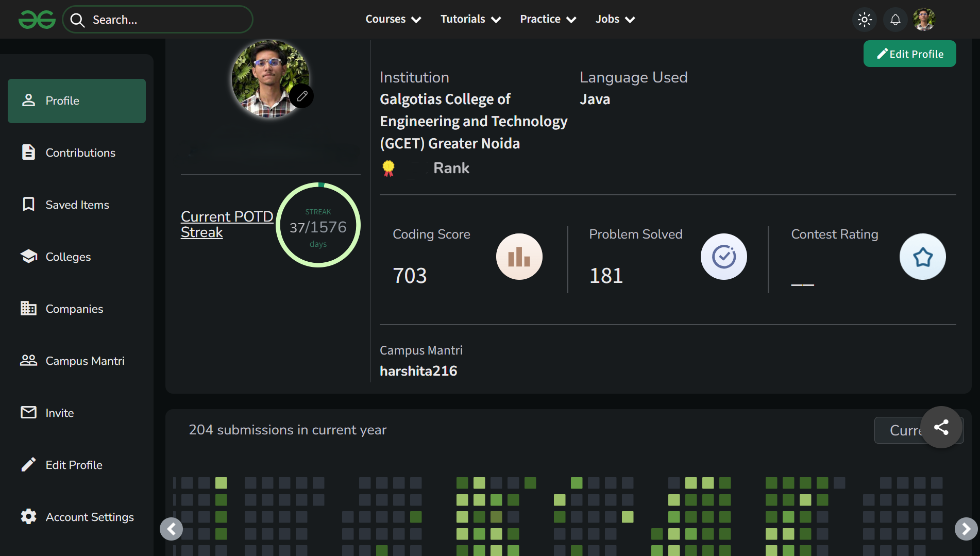Screen dimensions: 980x556
Task: Click the search input field
Action: pos(165,20)
